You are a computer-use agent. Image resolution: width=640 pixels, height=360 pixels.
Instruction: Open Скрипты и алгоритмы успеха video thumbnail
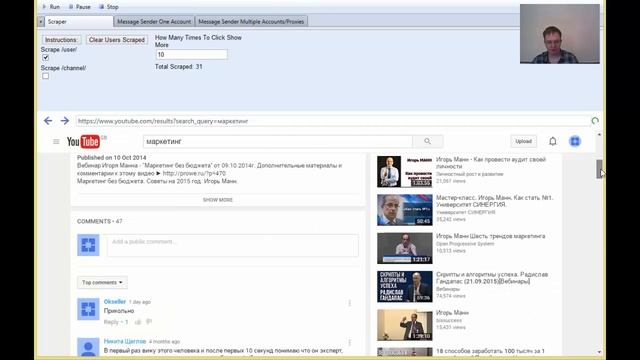[404, 287]
